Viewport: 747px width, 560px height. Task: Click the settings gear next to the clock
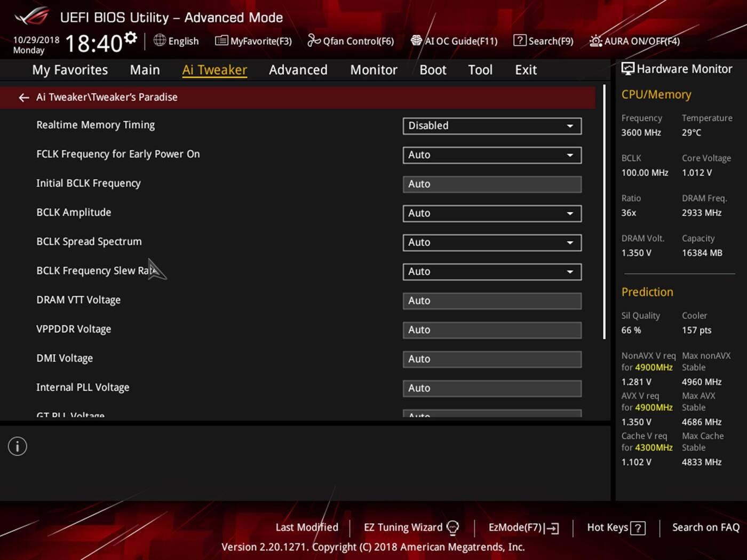tap(131, 38)
